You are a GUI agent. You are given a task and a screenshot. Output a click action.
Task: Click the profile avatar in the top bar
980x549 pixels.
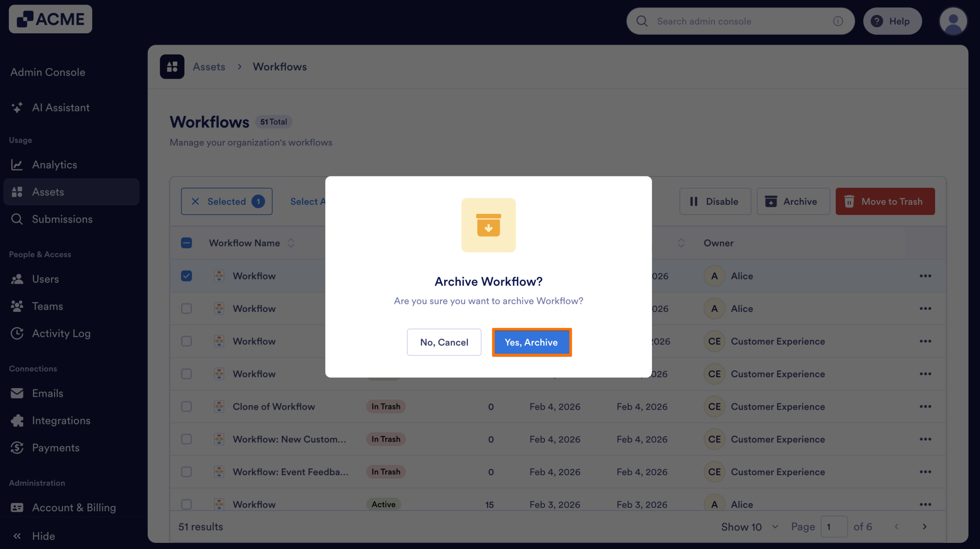[x=953, y=21]
